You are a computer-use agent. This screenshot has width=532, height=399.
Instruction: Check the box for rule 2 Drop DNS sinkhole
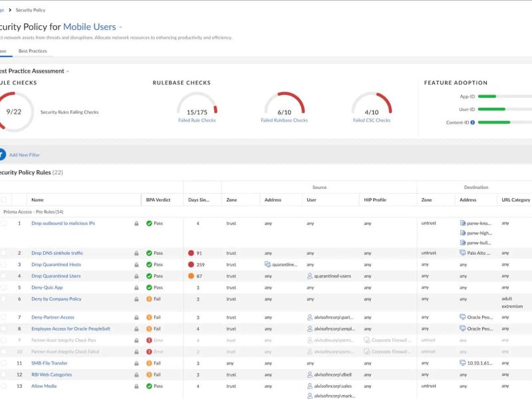3,253
